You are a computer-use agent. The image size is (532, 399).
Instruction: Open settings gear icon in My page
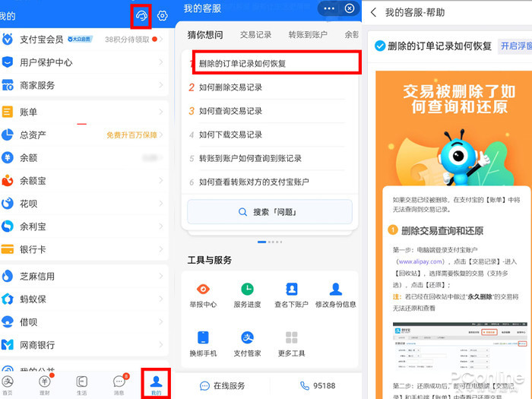(x=162, y=16)
